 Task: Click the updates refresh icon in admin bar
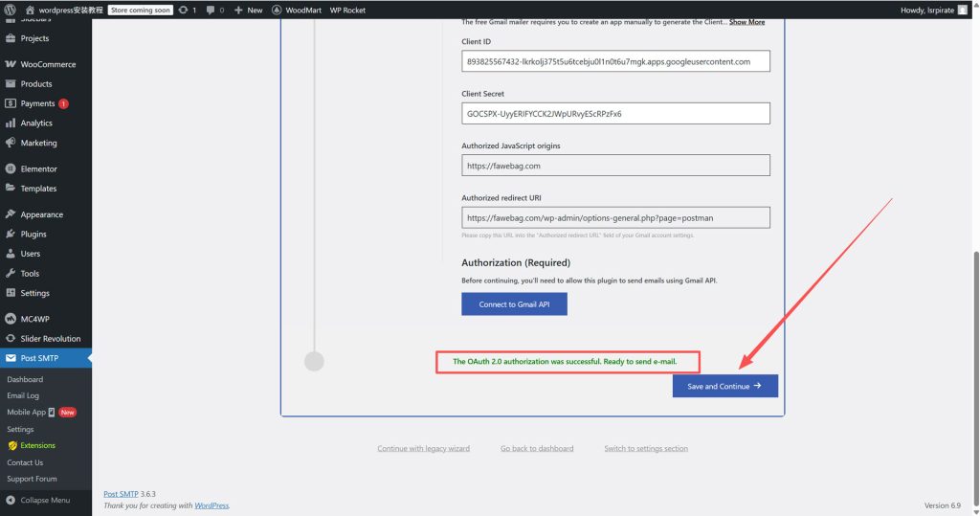coord(183,10)
